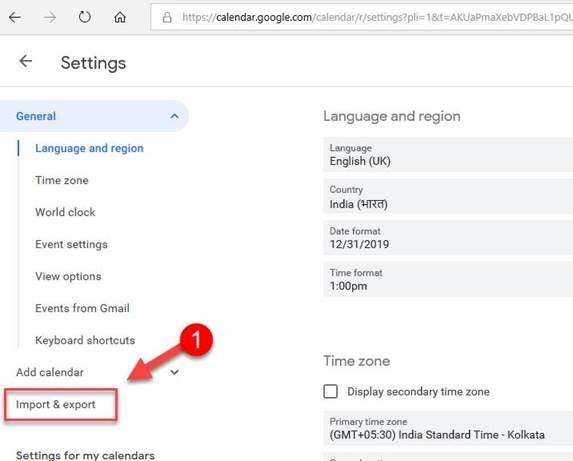Open the Time zone sidebar item
The width and height of the screenshot is (573, 461).
(x=62, y=180)
